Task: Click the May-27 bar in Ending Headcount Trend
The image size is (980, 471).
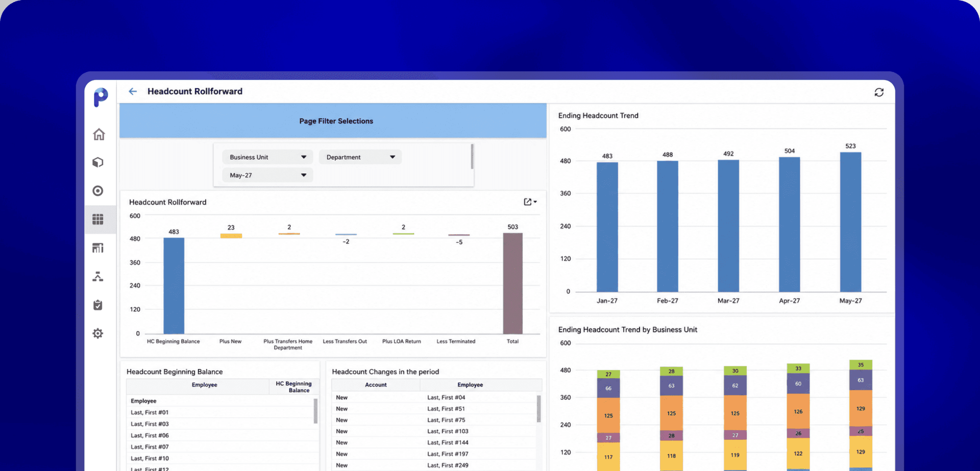Action: pos(851,222)
